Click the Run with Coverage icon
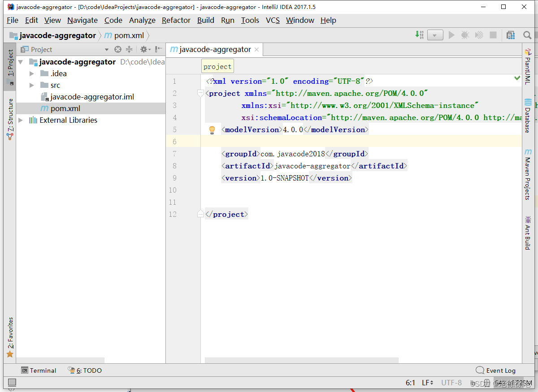538x392 pixels. [x=479, y=35]
